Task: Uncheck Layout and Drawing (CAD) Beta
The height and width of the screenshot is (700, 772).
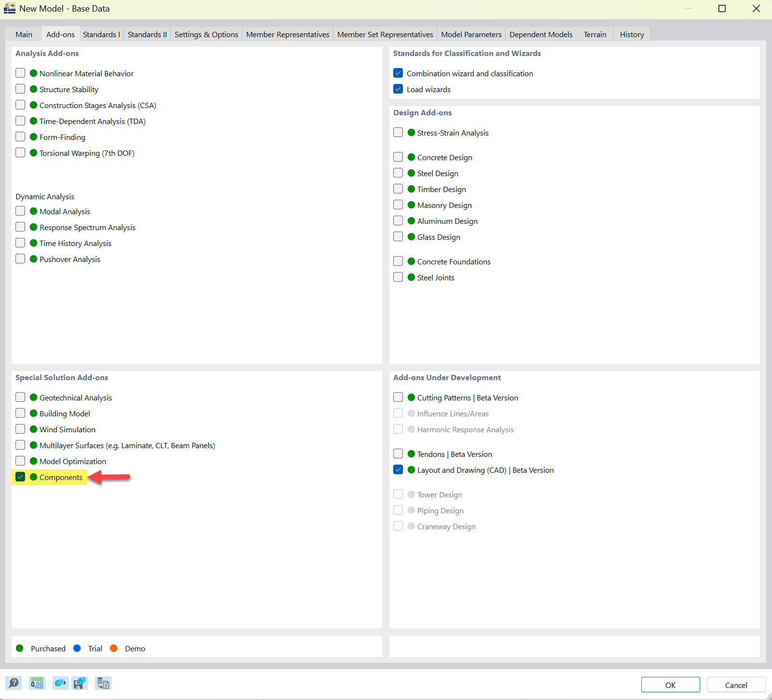Action: pos(398,469)
